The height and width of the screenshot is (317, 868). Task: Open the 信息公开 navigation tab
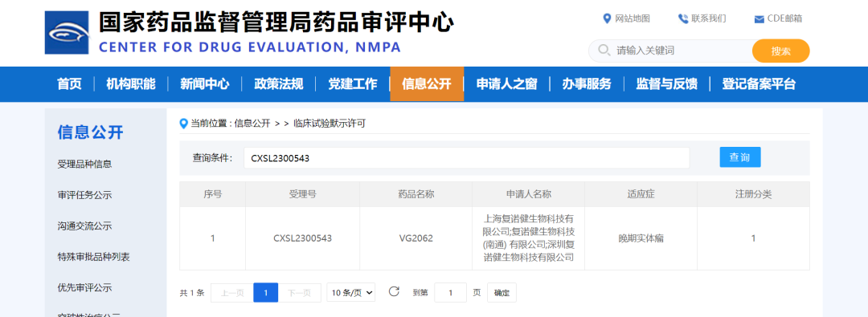427,84
